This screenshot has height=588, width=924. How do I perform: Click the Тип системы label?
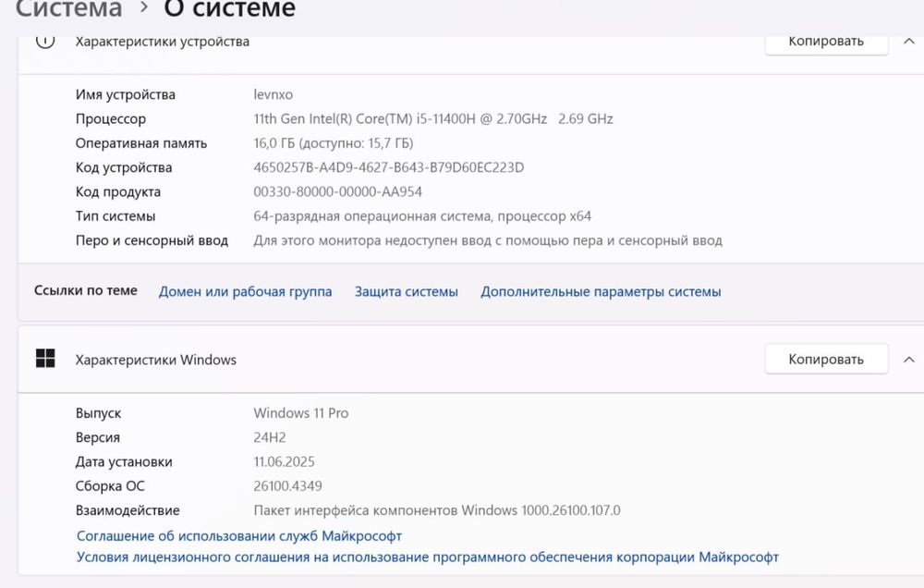pos(115,215)
